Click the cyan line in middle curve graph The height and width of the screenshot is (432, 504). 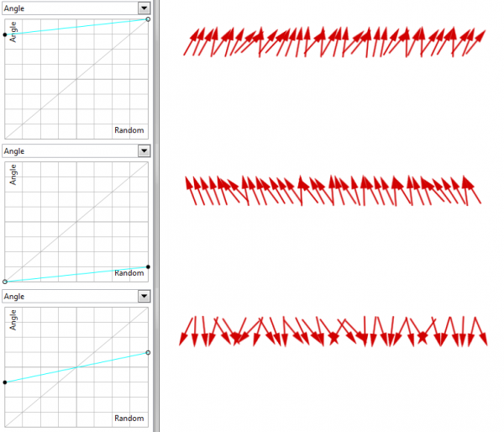click(76, 274)
